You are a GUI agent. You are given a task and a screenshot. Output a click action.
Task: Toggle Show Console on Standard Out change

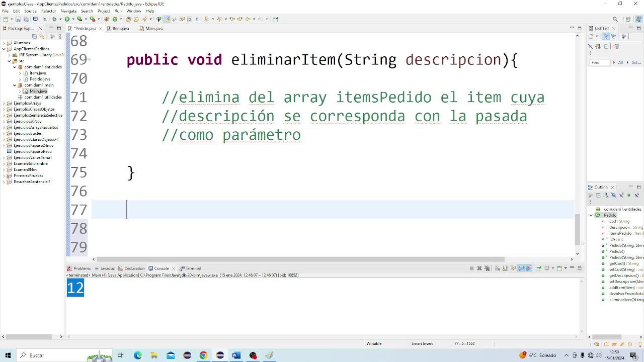click(x=521, y=268)
